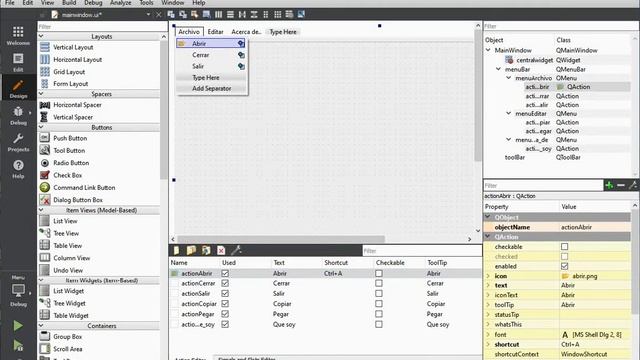Open the Archivo menu in form
640x360 pixels.
[x=189, y=32]
